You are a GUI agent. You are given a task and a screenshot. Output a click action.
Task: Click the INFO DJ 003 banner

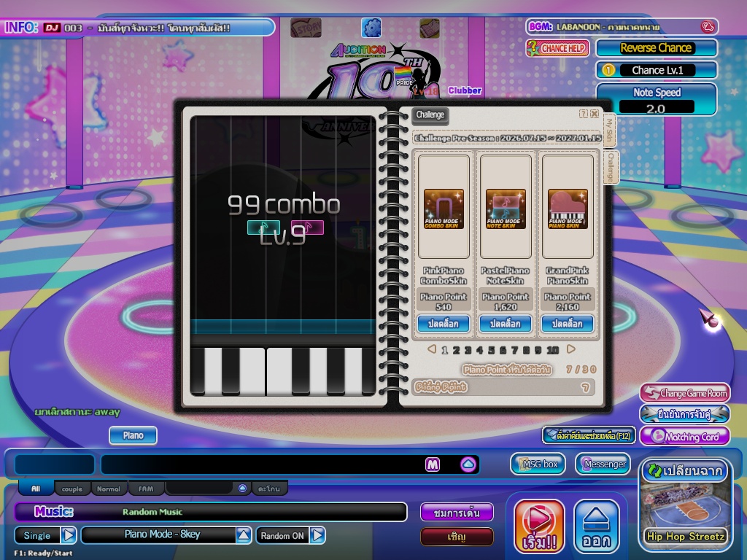coord(138,28)
